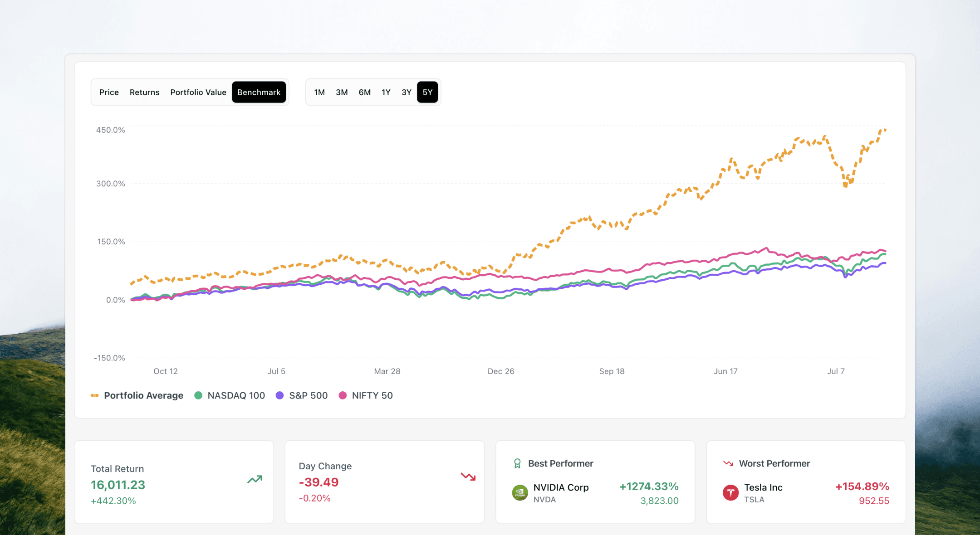Select the Benchmark tab
This screenshot has height=535, width=980.
tap(259, 92)
